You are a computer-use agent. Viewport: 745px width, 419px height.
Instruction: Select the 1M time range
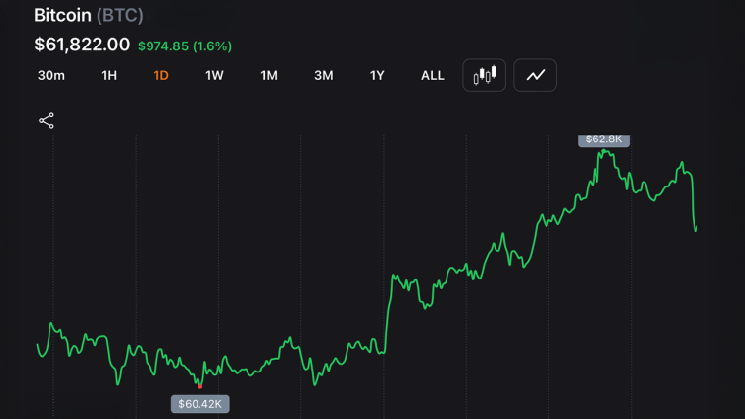[x=269, y=76]
